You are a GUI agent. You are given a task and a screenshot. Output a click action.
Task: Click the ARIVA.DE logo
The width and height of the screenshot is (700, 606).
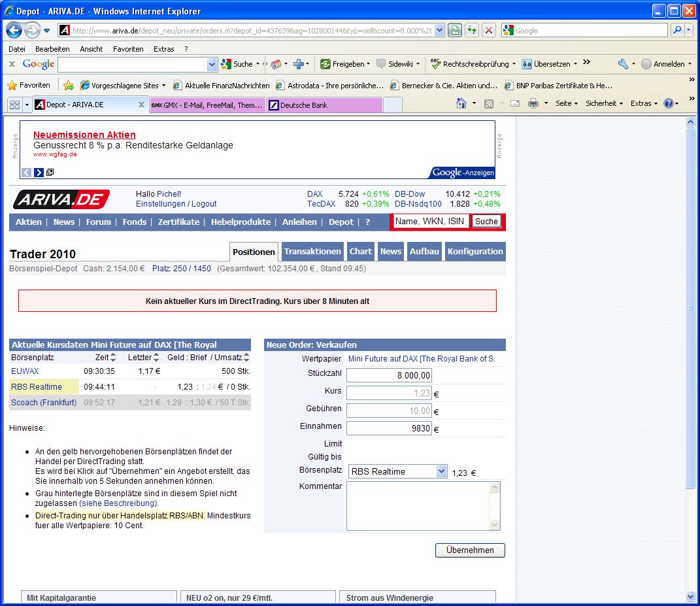click(61, 199)
